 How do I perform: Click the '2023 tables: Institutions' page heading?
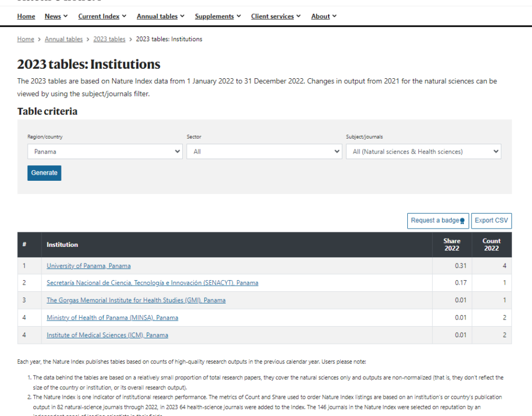tap(89, 64)
